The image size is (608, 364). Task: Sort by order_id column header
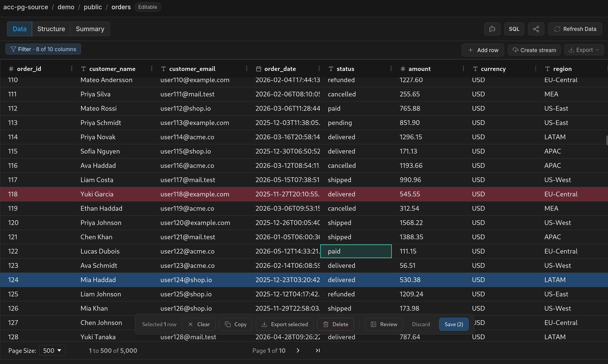(x=29, y=69)
